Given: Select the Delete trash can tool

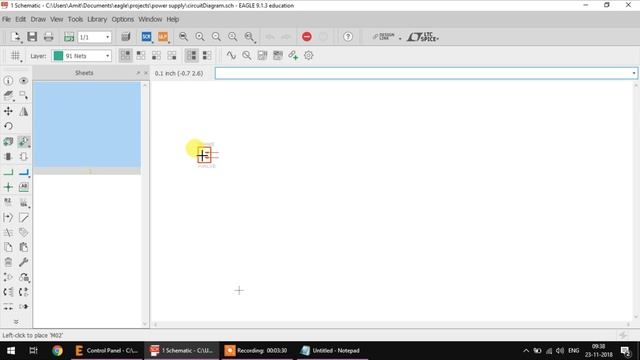Looking at the screenshot, I should pyautogui.click(x=8, y=262).
